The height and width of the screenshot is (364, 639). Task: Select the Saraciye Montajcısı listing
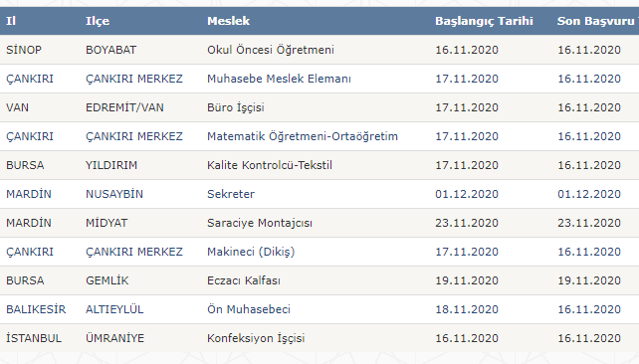click(260, 223)
